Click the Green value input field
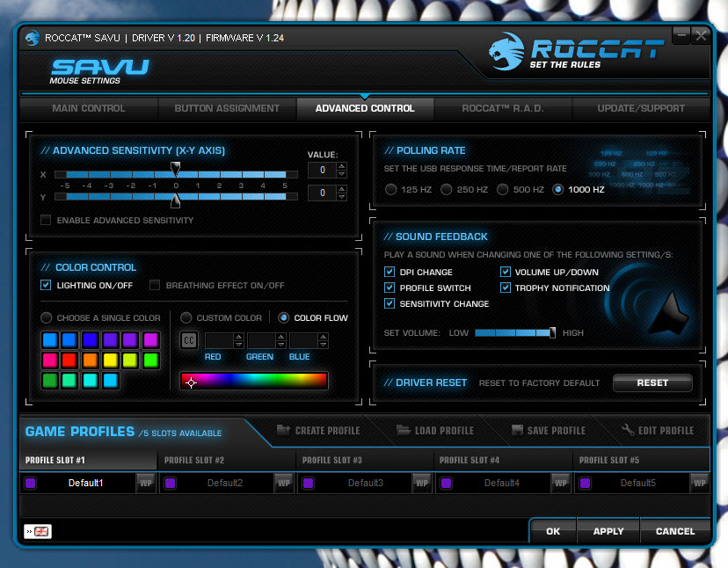 point(261,340)
